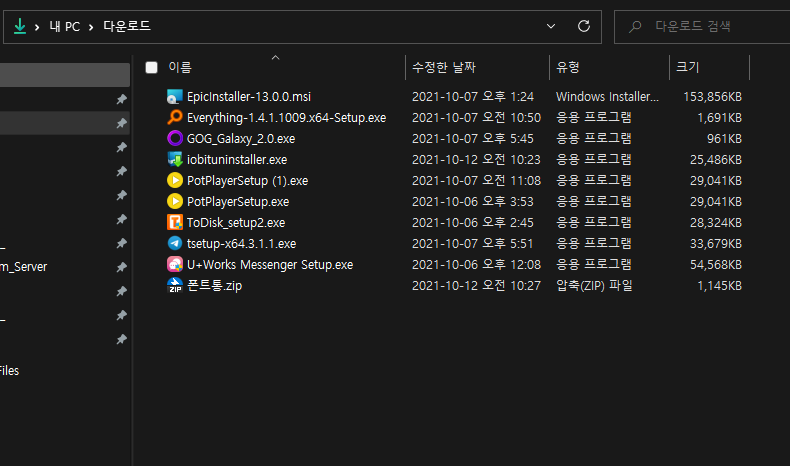
Task: Click the search magnifier icon
Action: coord(635,26)
